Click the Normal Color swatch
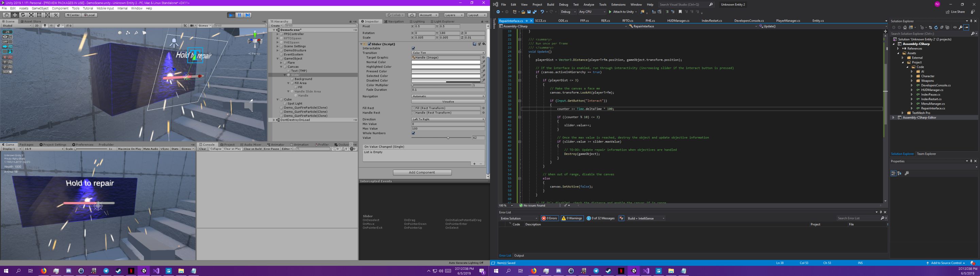The width and height of the screenshot is (980, 276). pyautogui.click(x=446, y=62)
